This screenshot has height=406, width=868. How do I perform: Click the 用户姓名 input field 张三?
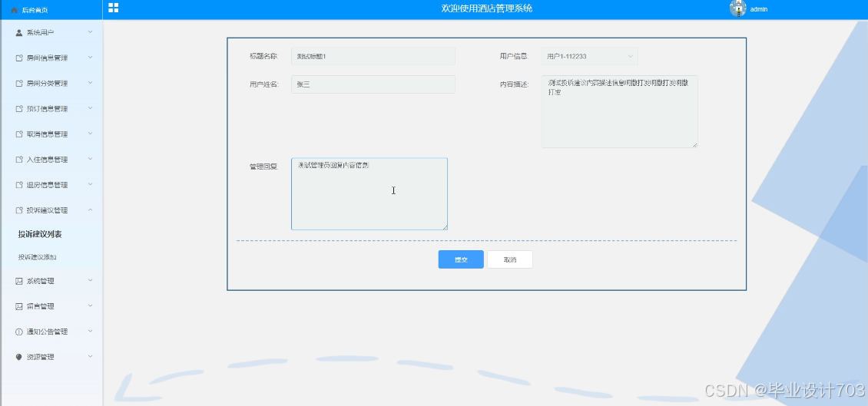point(373,84)
